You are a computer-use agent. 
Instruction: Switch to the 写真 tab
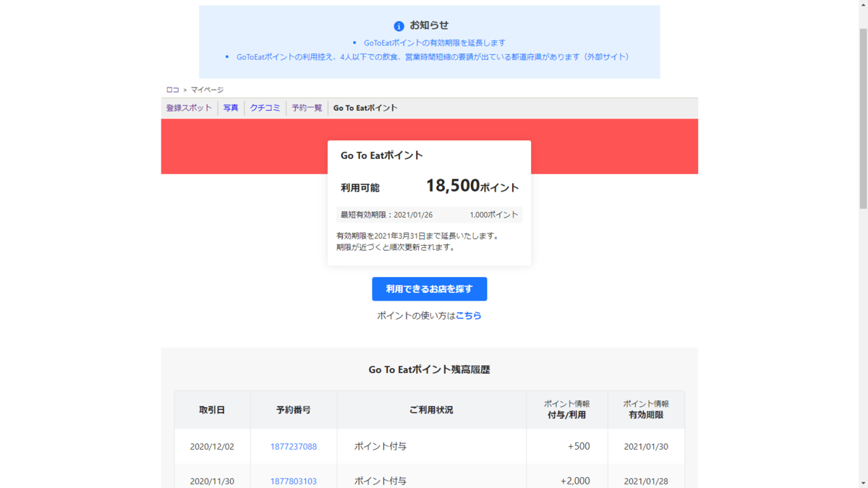click(x=231, y=108)
